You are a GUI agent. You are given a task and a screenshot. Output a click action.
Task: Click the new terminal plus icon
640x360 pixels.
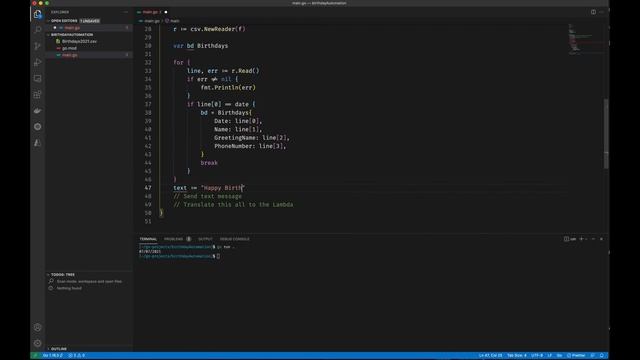(581, 239)
